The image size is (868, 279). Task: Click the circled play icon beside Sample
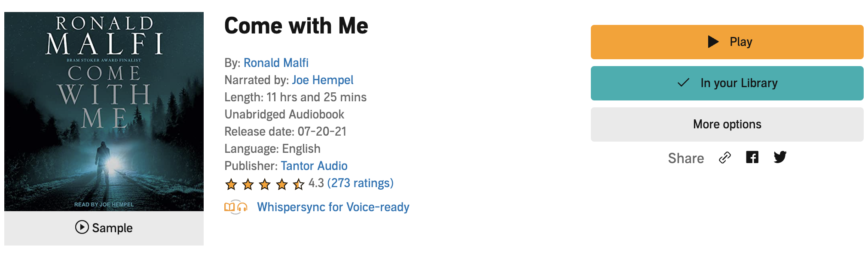[x=82, y=227]
